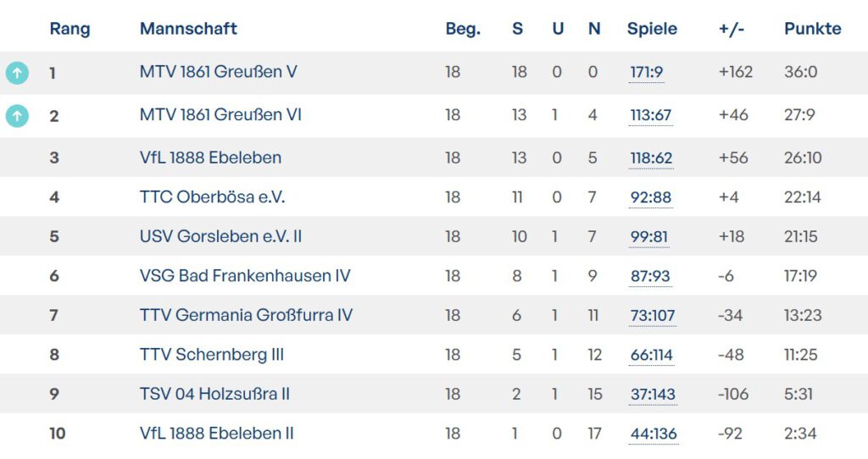The width and height of the screenshot is (868, 459).
Task: Open the 87:93 games score link
Action: (x=650, y=277)
